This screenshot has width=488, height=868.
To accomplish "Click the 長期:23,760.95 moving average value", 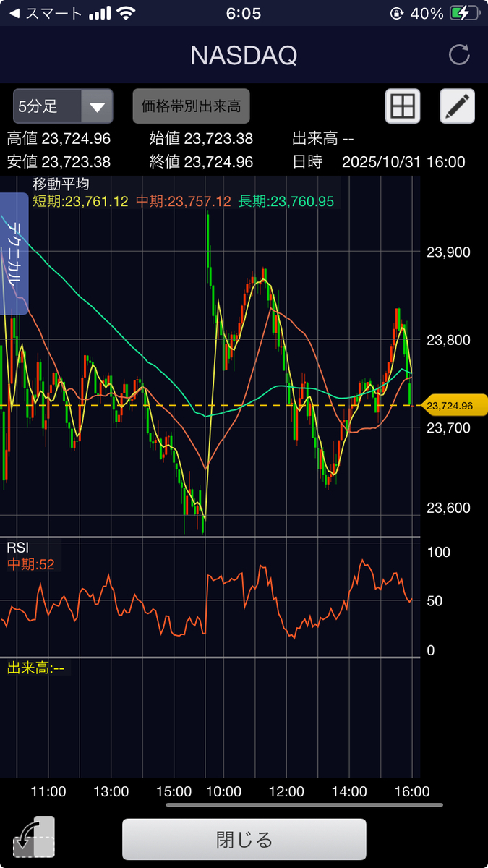I will [286, 202].
